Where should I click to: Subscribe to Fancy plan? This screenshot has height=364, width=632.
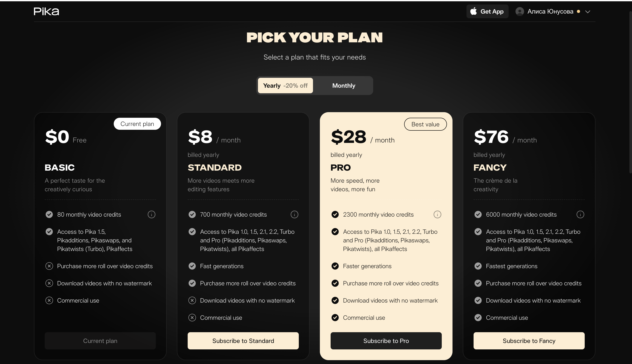click(529, 341)
